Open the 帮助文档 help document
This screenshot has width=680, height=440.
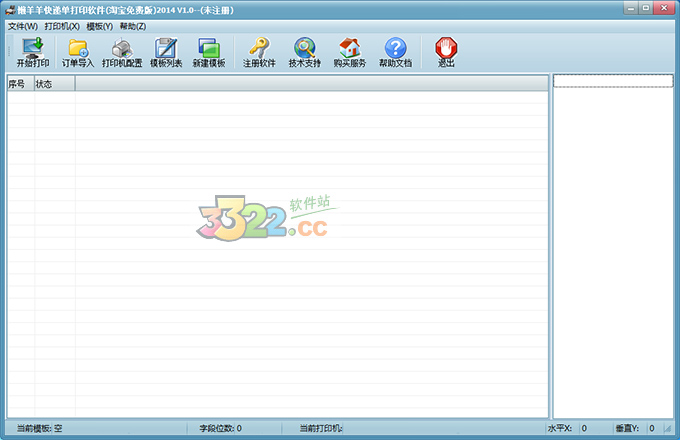(x=395, y=52)
